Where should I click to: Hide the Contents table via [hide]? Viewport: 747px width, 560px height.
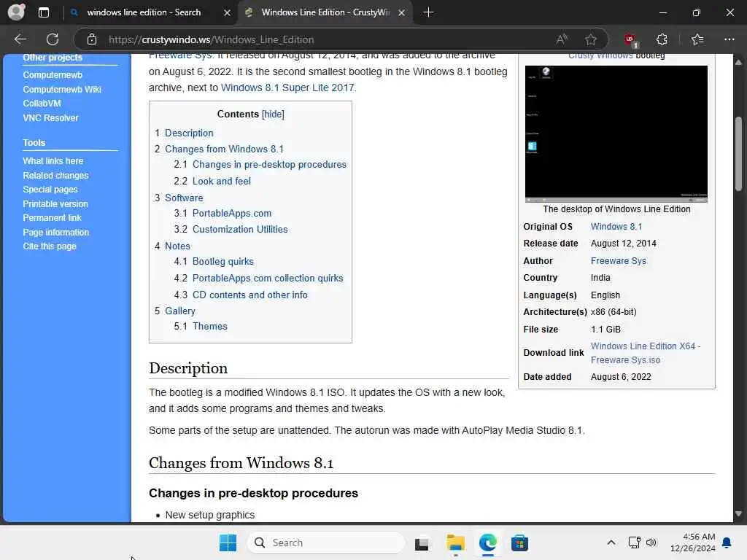(x=273, y=114)
